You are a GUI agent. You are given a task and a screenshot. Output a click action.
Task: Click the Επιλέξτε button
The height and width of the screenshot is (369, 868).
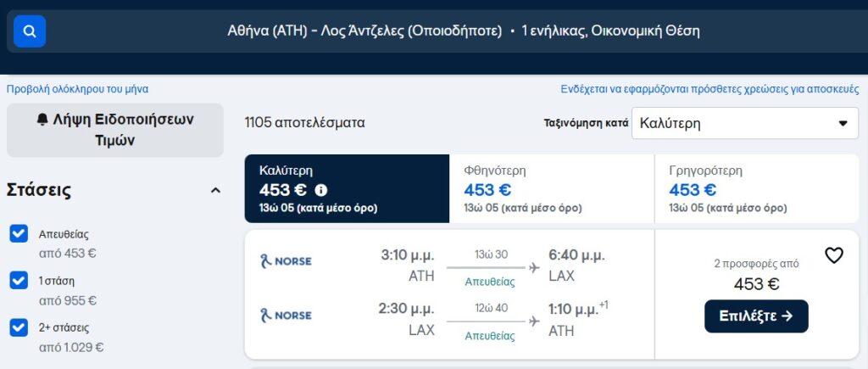point(756,316)
